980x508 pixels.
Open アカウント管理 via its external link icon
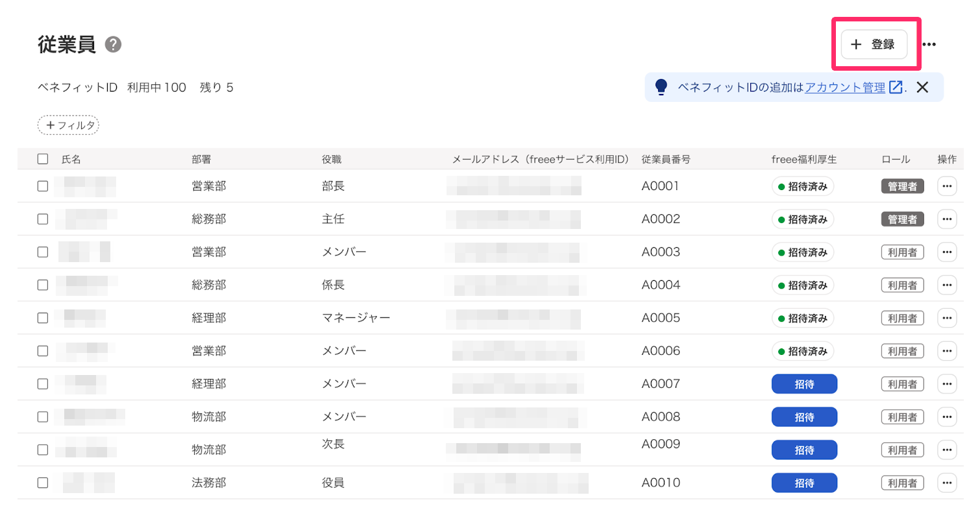coord(896,86)
